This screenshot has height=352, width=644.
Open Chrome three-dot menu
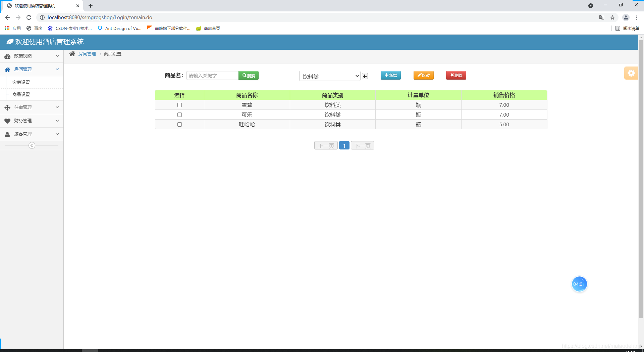pos(637,17)
